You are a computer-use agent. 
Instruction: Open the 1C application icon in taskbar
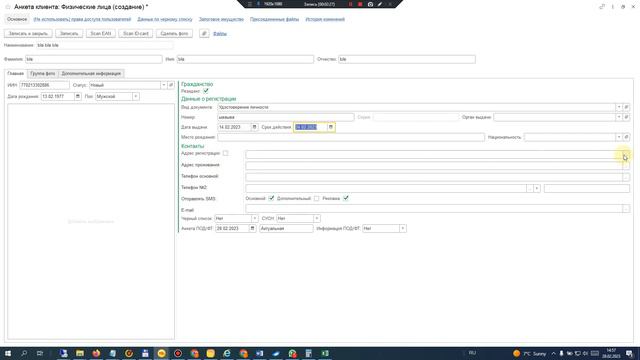tap(162, 353)
